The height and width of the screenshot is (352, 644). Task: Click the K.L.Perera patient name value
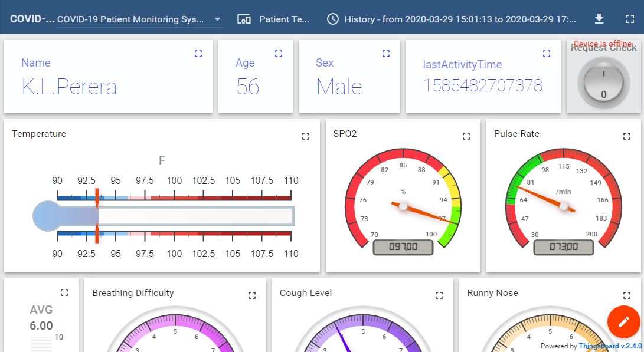pos(69,87)
